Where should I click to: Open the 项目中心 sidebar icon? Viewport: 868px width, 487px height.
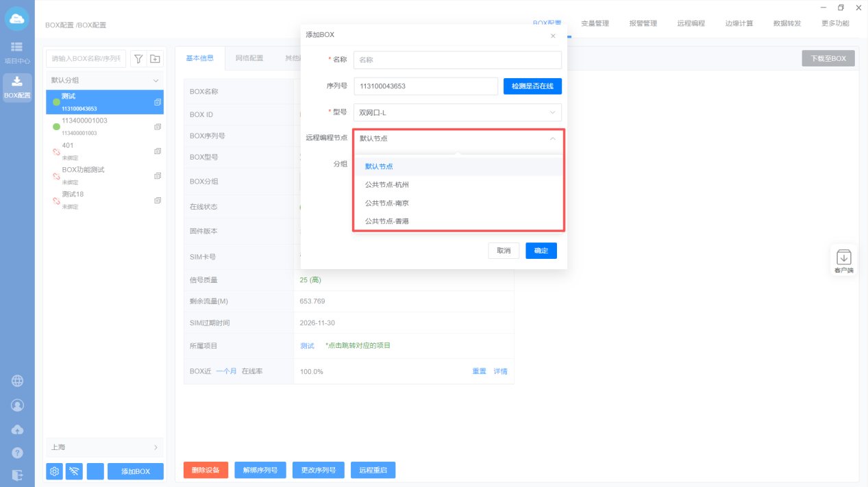tap(17, 51)
